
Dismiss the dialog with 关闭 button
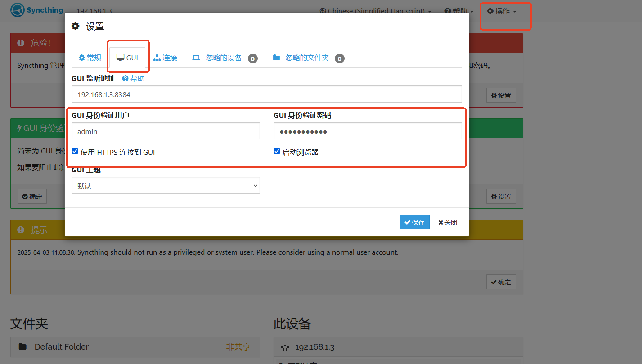[x=447, y=222]
